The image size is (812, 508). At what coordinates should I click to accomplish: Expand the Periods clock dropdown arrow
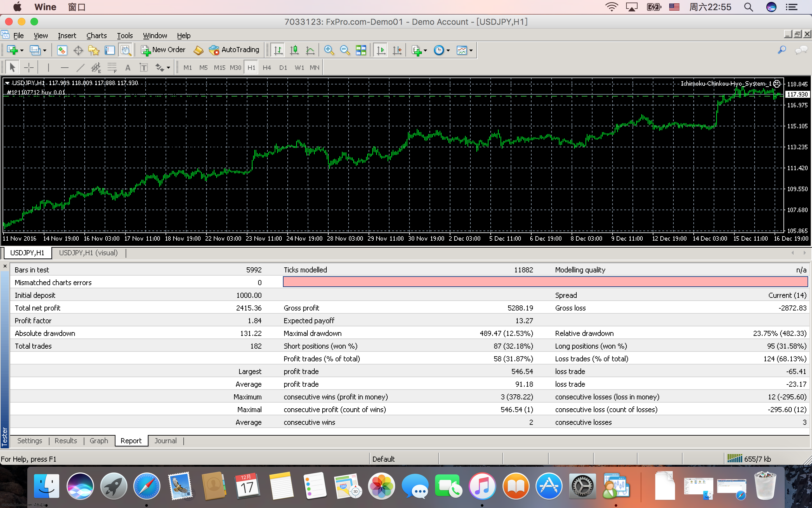pyautogui.click(x=448, y=50)
